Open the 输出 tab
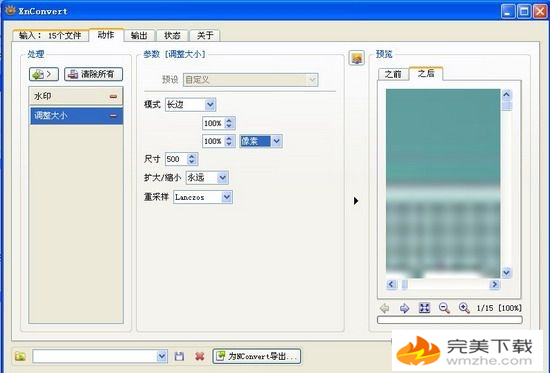The image size is (550, 373). click(x=139, y=35)
